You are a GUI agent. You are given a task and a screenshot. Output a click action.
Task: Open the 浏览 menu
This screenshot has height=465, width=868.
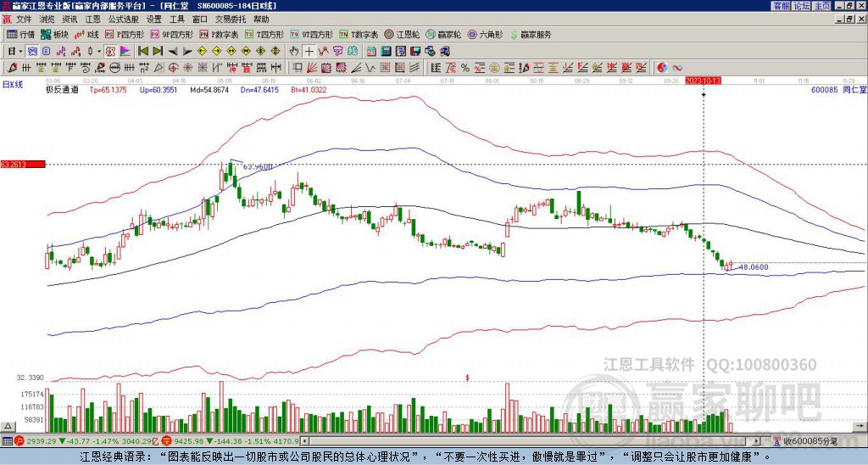click(x=47, y=20)
